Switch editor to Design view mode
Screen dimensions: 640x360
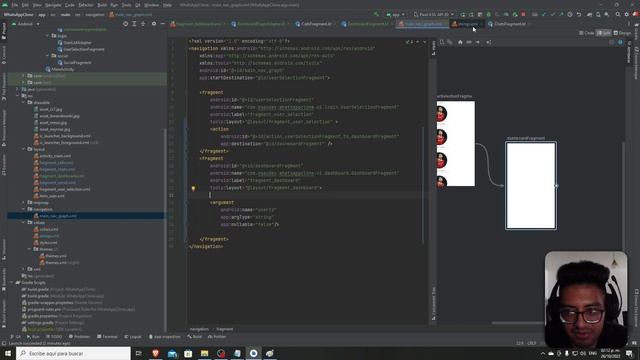pos(623,33)
